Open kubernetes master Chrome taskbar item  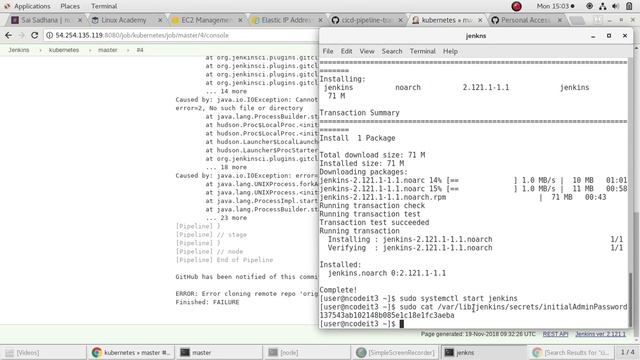[x=131, y=353]
